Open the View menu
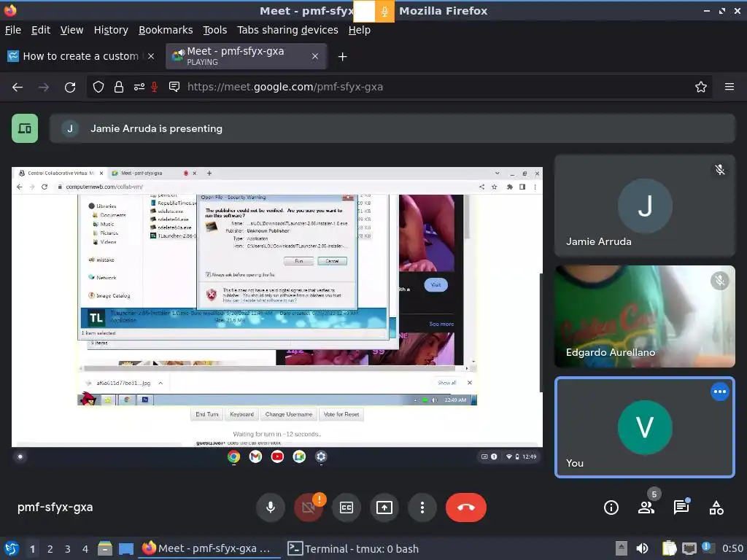This screenshot has height=560, width=747. tap(71, 30)
